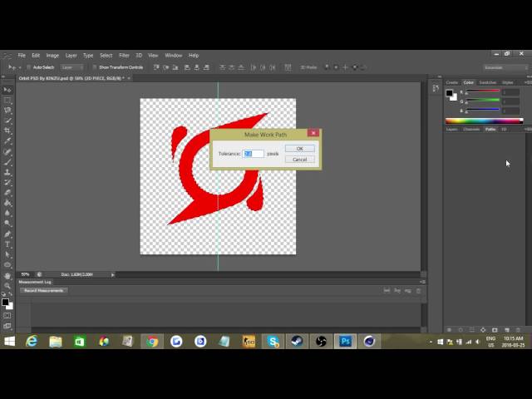Click OK in Make Work Path dialog

click(299, 149)
